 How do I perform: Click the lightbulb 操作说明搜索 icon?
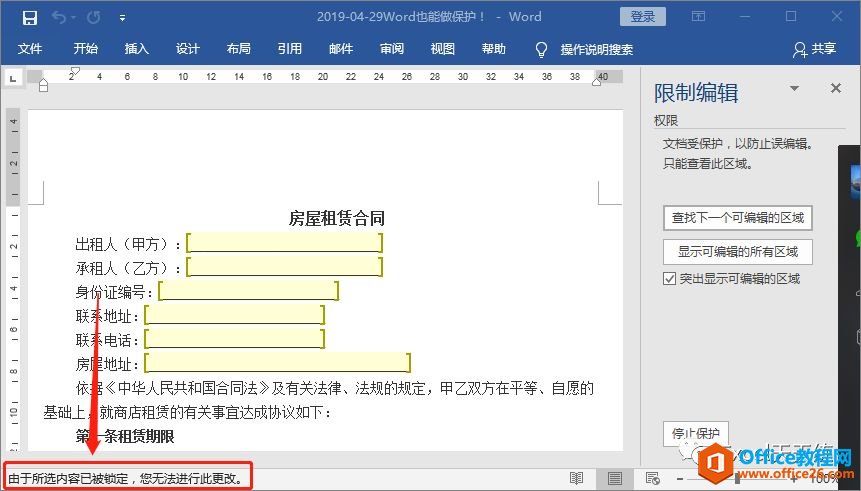[542, 49]
